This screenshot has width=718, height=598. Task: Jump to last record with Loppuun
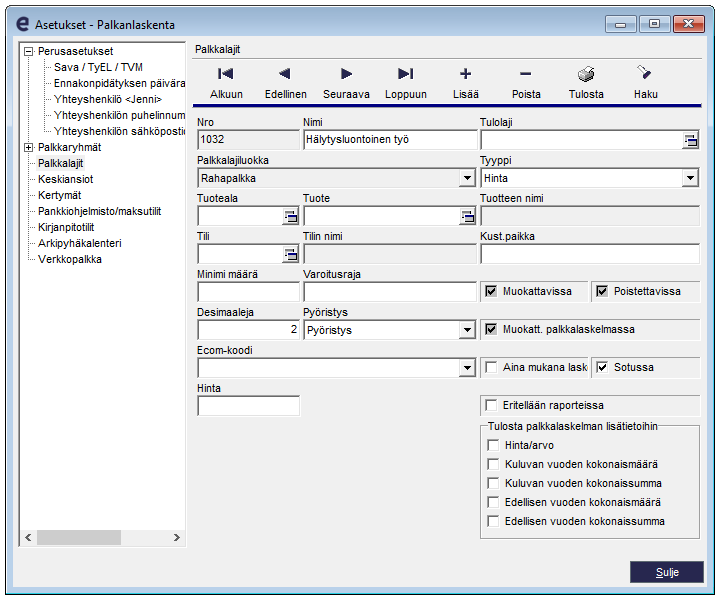coord(406,82)
